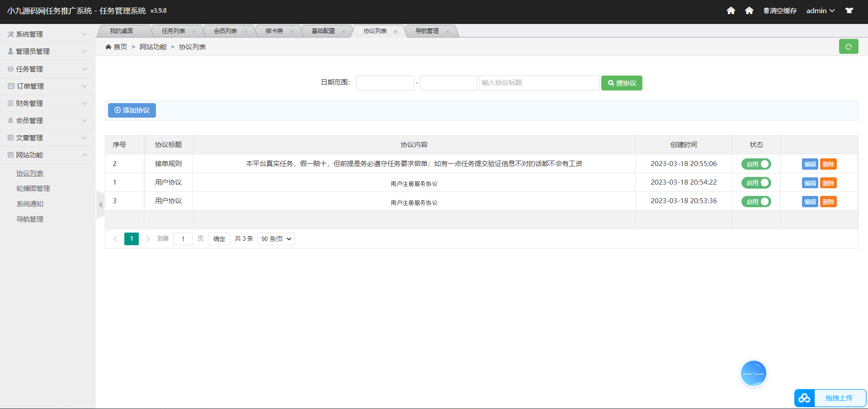Screen dimensions: 868x409
Task: Switch to 会员列表 tab
Action: (225, 31)
